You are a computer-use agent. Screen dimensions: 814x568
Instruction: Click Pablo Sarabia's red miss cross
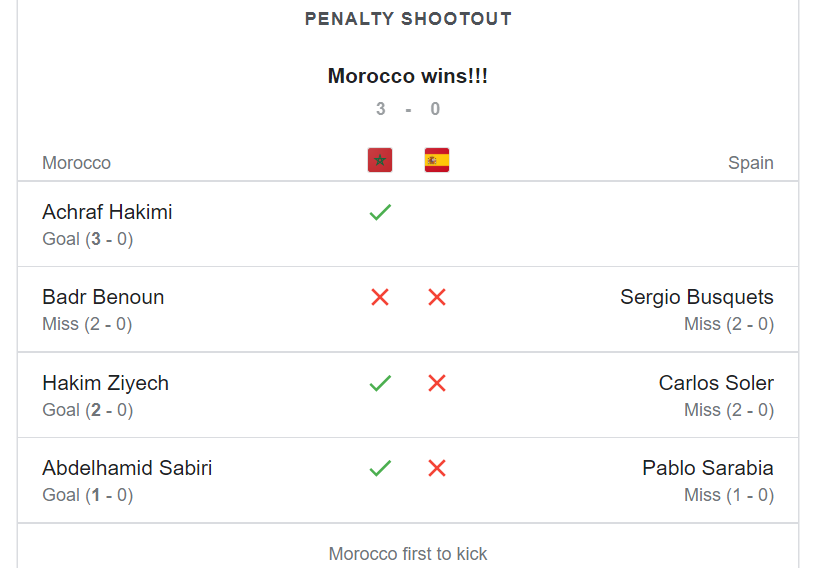coord(437,468)
